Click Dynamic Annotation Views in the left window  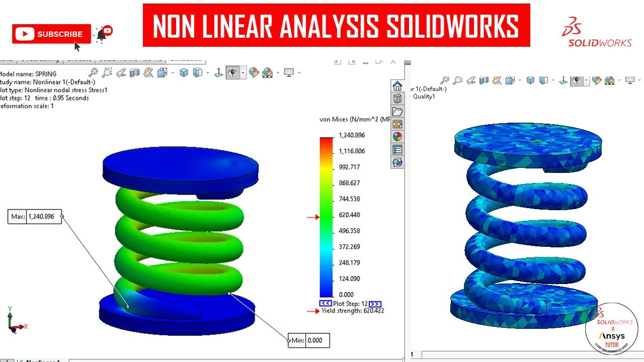(x=148, y=73)
